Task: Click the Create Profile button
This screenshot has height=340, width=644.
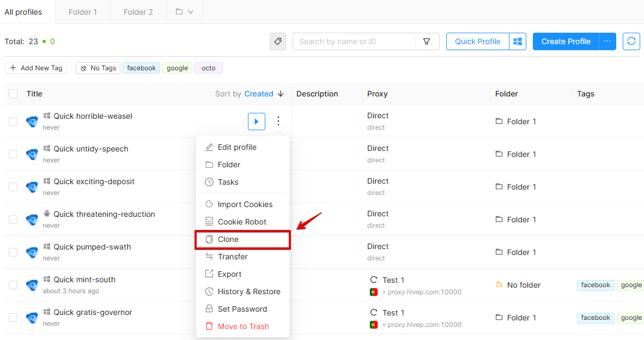Action: point(566,41)
